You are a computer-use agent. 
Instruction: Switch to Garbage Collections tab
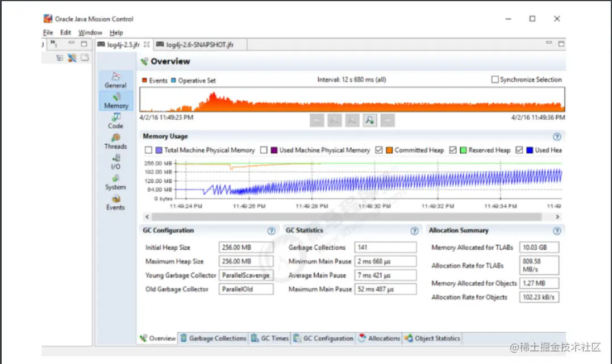point(213,338)
